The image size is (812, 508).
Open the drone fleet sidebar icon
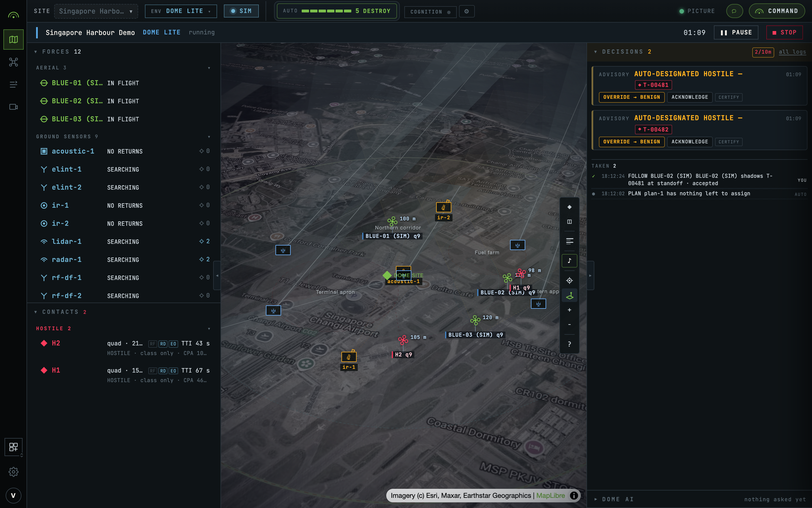click(x=14, y=62)
